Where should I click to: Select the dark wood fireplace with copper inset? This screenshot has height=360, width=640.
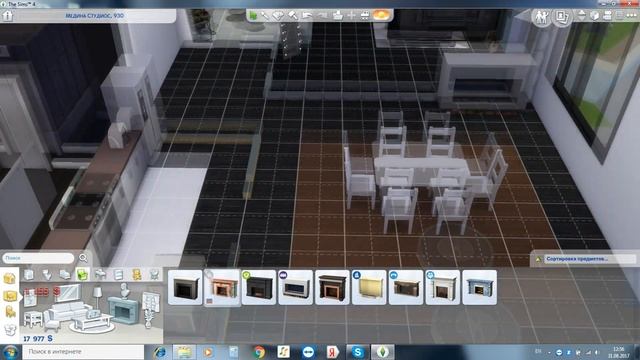coord(332,287)
